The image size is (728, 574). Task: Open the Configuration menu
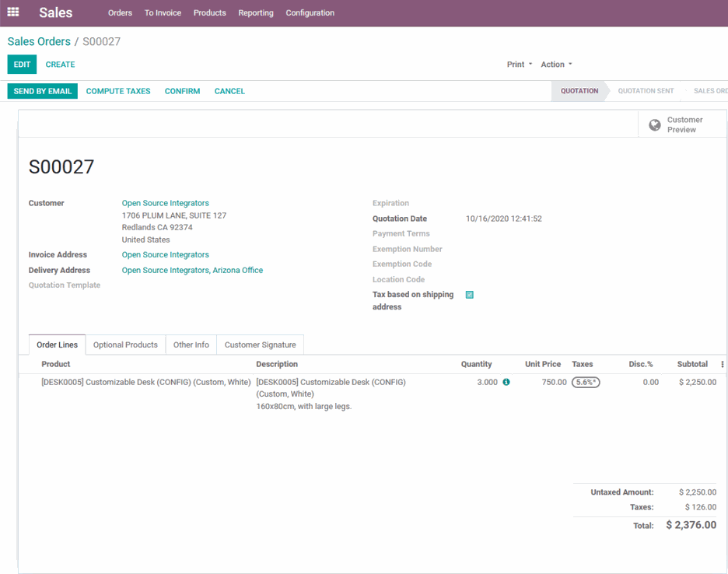pyautogui.click(x=310, y=13)
